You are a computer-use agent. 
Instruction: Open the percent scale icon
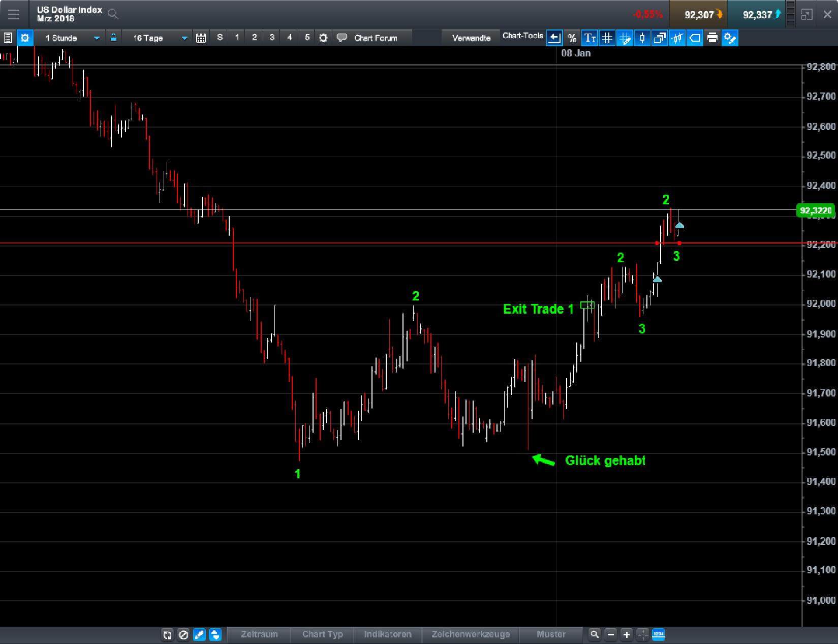pos(571,38)
